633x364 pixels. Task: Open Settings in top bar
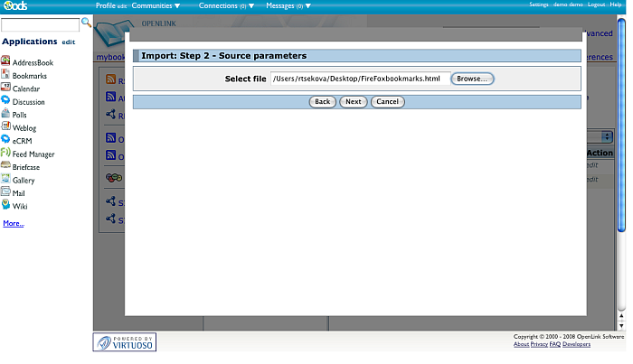click(x=539, y=5)
